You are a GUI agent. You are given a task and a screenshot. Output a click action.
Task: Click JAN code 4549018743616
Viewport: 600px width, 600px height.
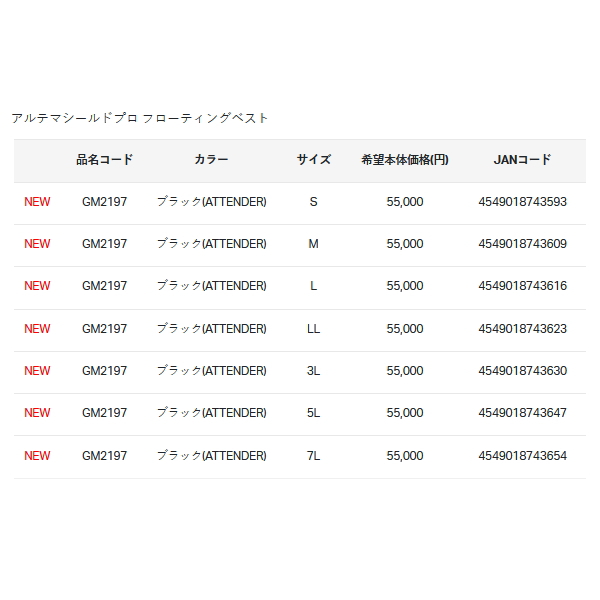522,286
